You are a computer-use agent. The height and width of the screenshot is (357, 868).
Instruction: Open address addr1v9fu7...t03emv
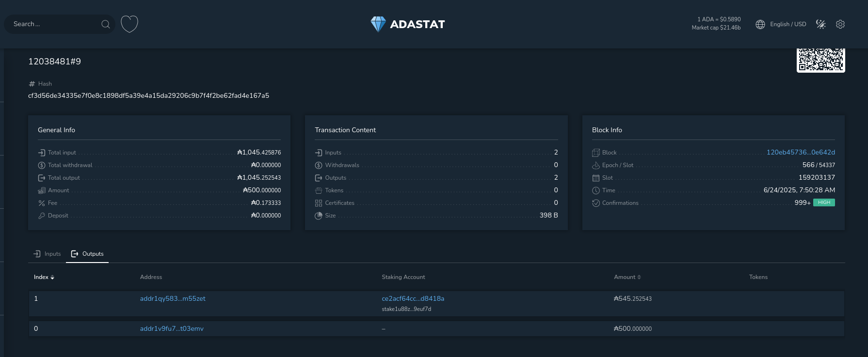pos(172,328)
